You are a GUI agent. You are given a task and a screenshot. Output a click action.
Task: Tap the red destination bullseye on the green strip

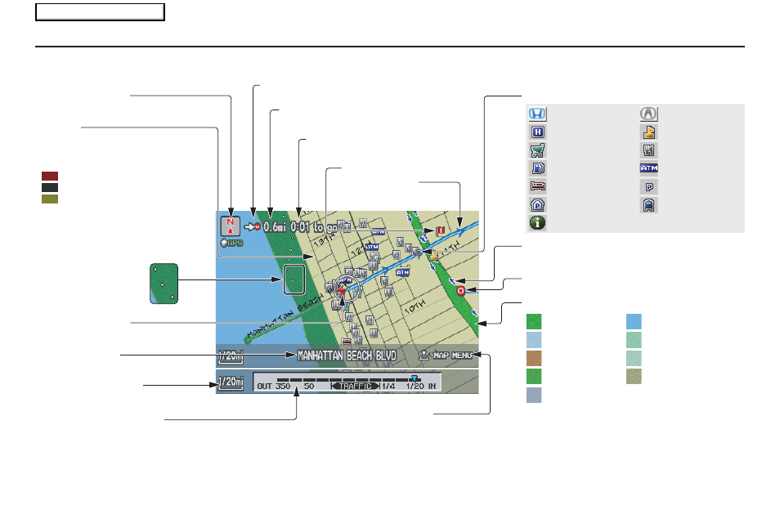tap(460, 291)
